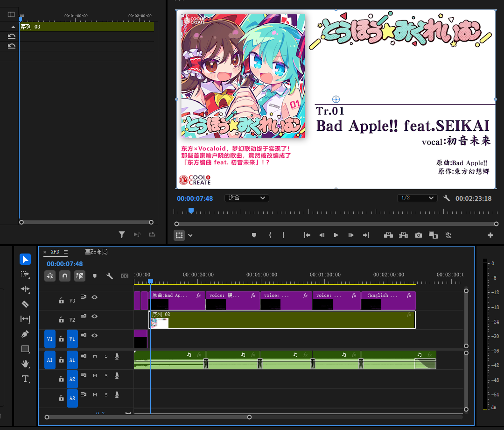Hide track V3 with eye icon

pyautogui.click(x=95, y=297)
